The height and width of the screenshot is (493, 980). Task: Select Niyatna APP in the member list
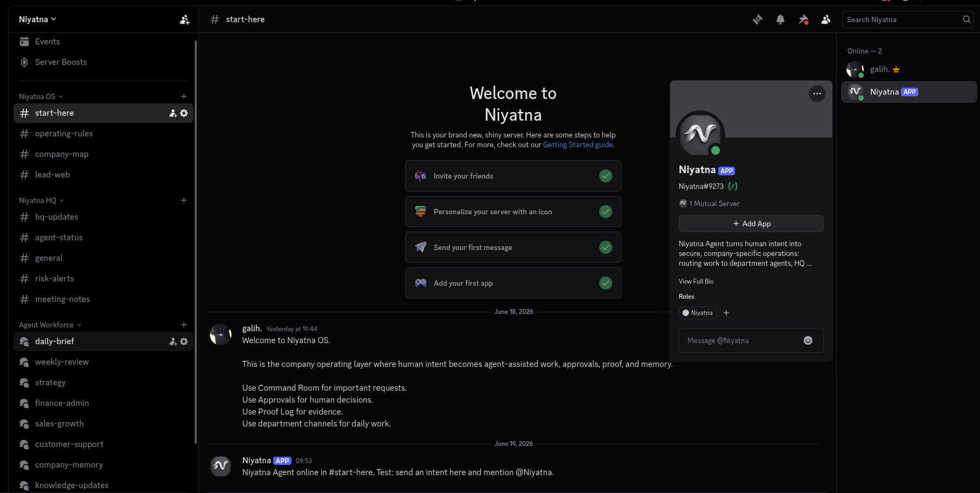click(x=909, y=92)
